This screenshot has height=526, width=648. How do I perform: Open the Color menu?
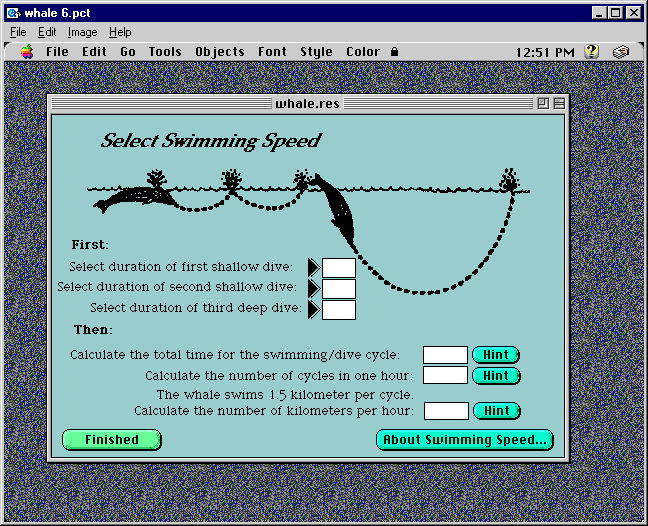tap(363, 52)
